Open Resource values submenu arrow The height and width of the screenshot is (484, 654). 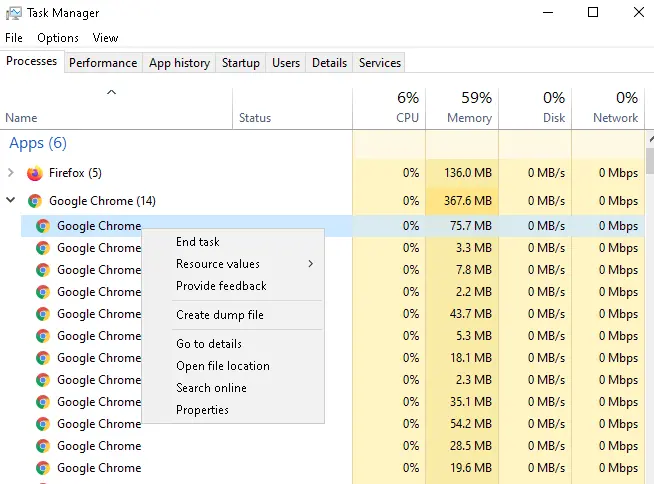tap(310, 264)
